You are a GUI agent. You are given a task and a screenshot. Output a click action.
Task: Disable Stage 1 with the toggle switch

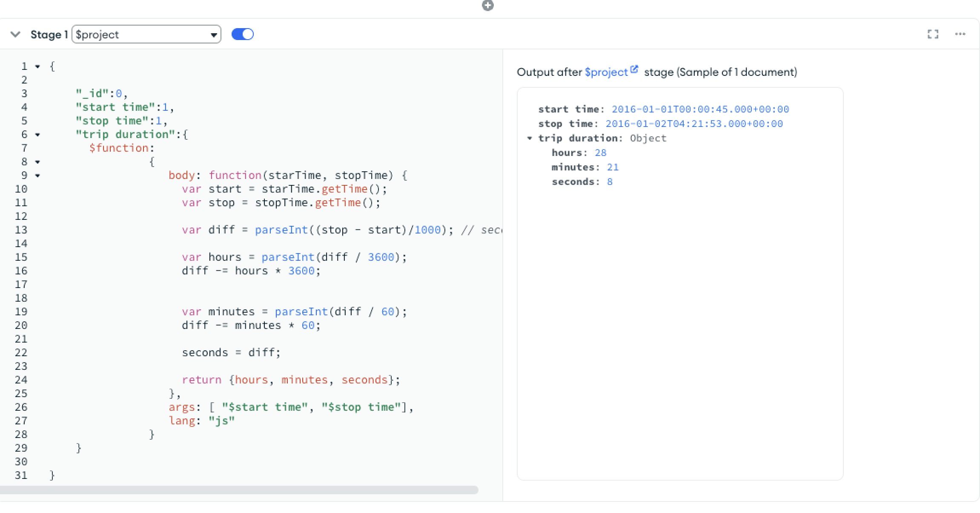[242, 34]
